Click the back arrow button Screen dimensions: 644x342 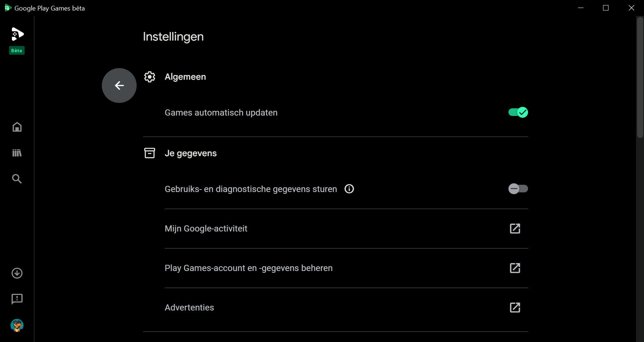pyautogui.click(x=119, y=85)
